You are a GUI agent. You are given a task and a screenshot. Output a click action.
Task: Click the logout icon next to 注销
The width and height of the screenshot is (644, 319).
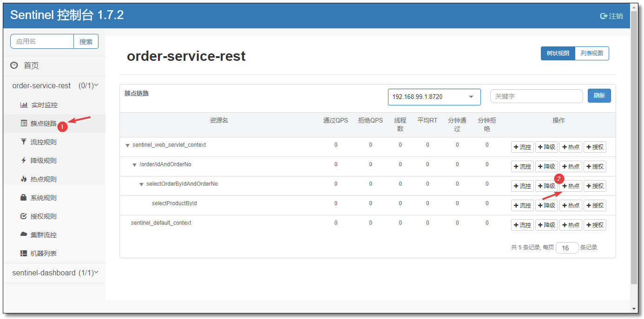(x=604, y=16)
